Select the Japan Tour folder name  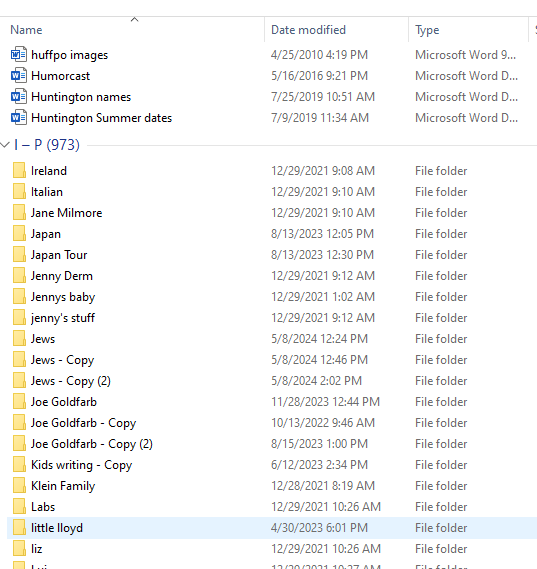pyautogui.click(x=59, y=255)
